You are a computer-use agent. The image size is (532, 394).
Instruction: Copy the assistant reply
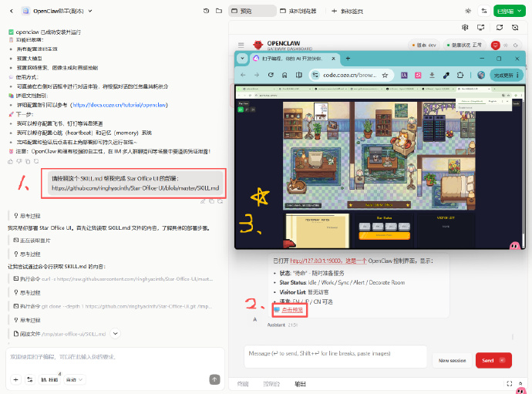click(x=28, y=161)
